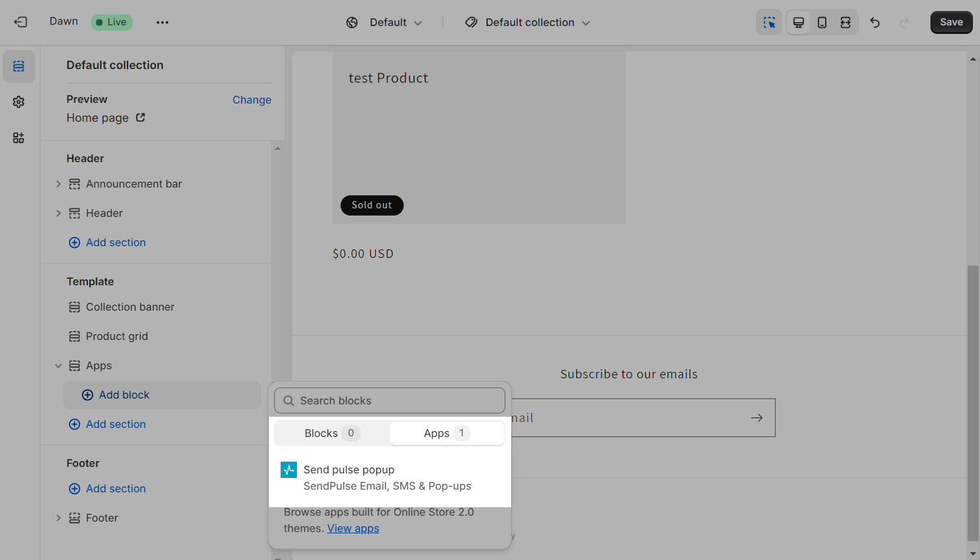
Task: Click the View apps link
Action: pyautogui.click(x=353, y=529)
